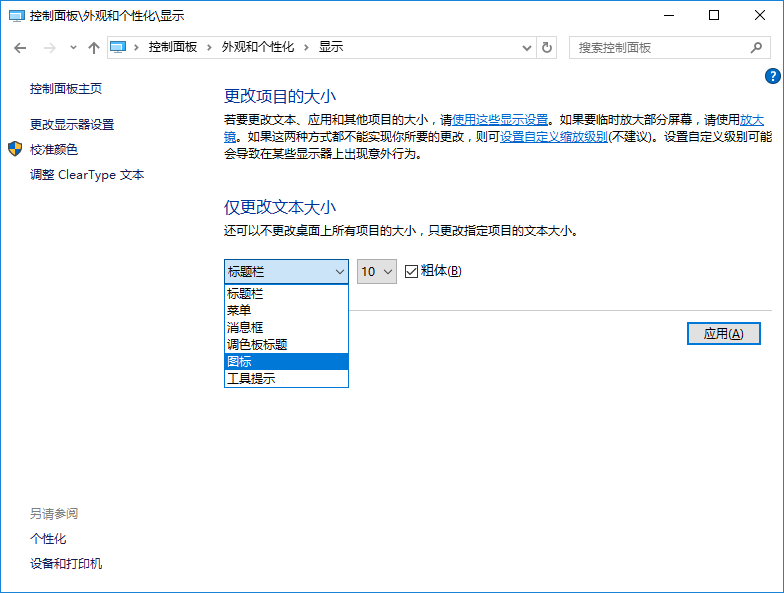Select 消息框 in the list
This screenshot has width=784, height=593.
[x=286, y=328]
